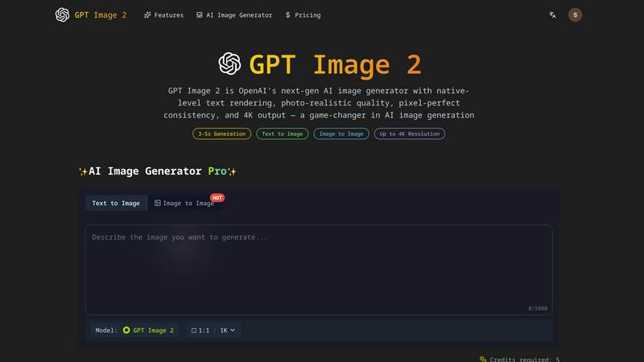
Task: Focus the image description prompt field
Action: tap(319, 269)
